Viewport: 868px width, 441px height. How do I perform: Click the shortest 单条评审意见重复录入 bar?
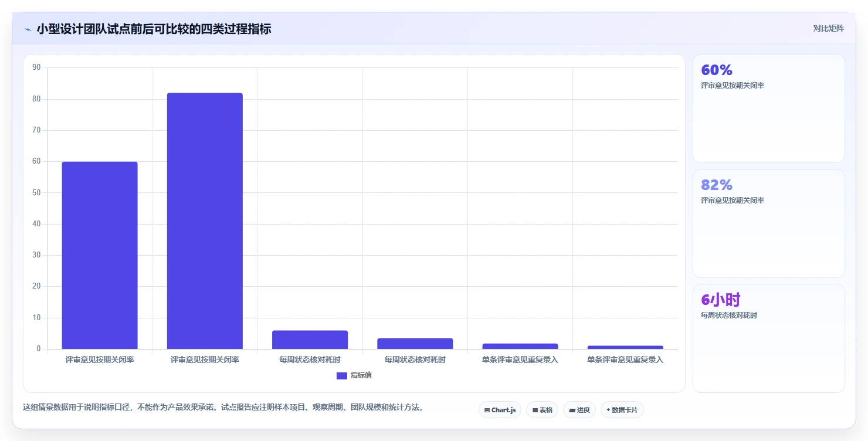click(x=625, y=347)
